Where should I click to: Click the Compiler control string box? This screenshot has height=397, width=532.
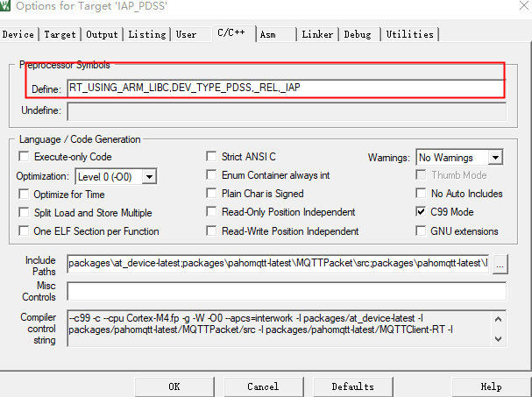[x=279, y=328]
